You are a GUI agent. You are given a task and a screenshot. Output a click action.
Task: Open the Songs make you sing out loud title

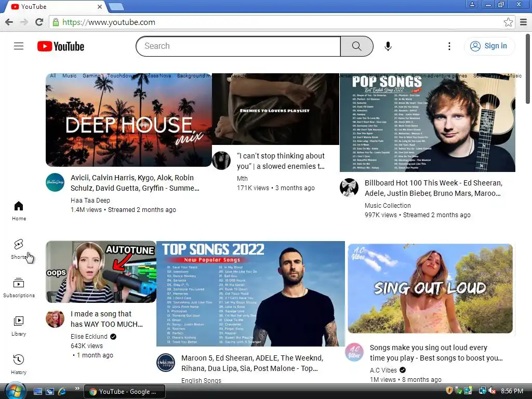point(436,353)
